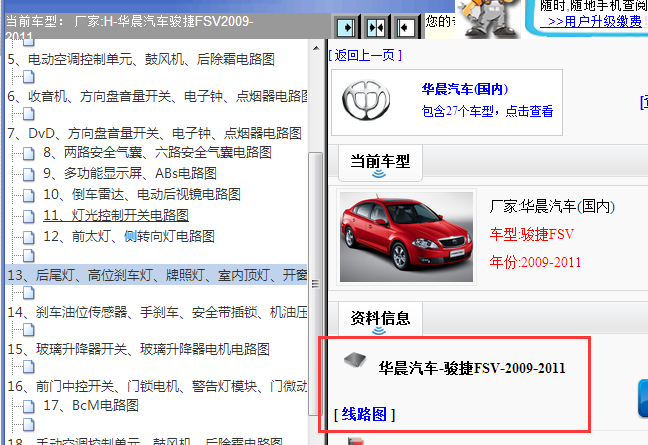Image resolution: width=648 pixels, height=445 pixels.
Task: Click 车型:骏捷FSV red text
Action: coord(531,234)
